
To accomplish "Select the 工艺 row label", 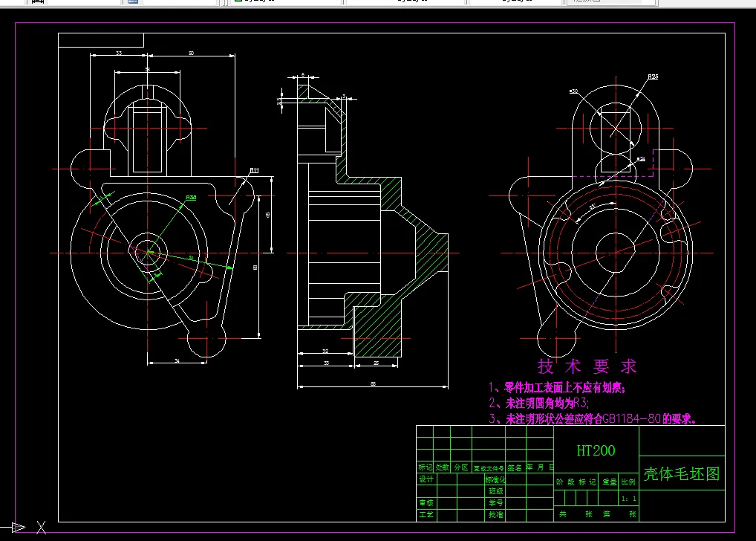I will coord(426,514).
